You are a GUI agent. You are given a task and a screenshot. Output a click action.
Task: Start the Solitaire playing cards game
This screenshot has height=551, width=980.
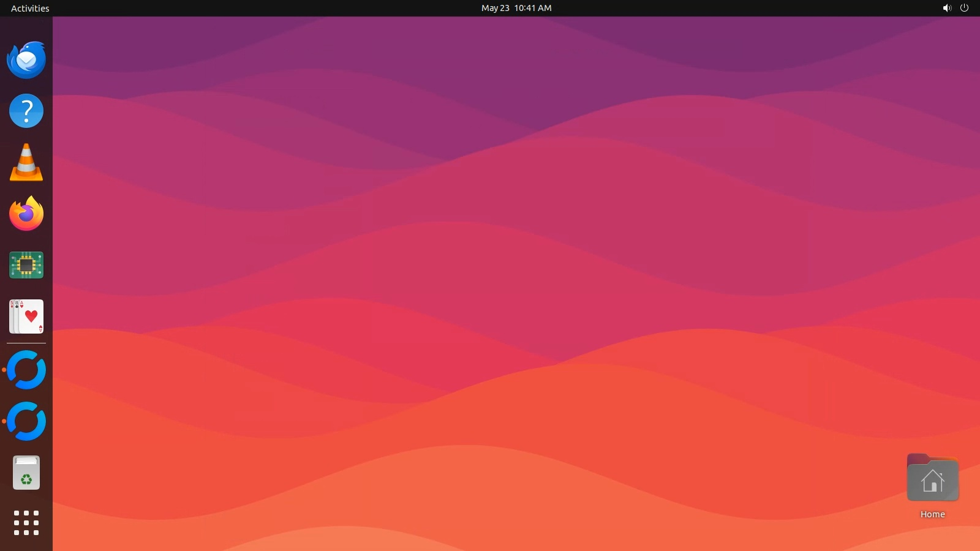coord(26,317)
